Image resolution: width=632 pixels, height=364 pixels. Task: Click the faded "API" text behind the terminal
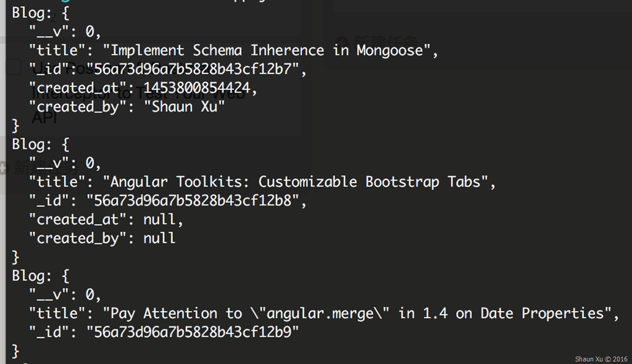[x=44, y=117]
